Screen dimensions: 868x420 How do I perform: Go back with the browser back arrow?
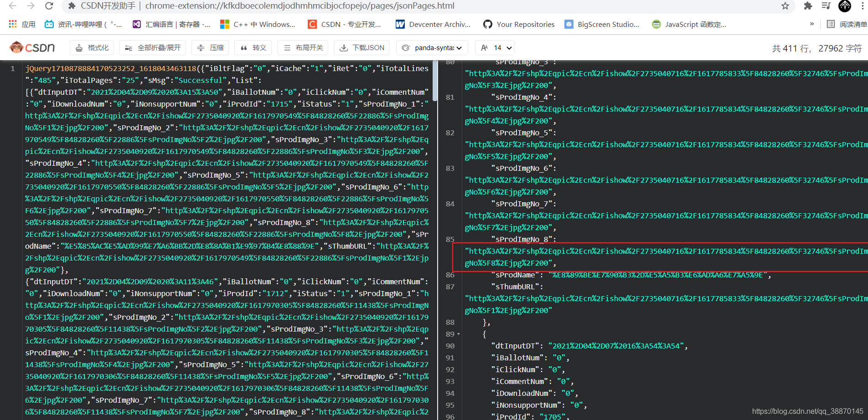tap(13, 6)
